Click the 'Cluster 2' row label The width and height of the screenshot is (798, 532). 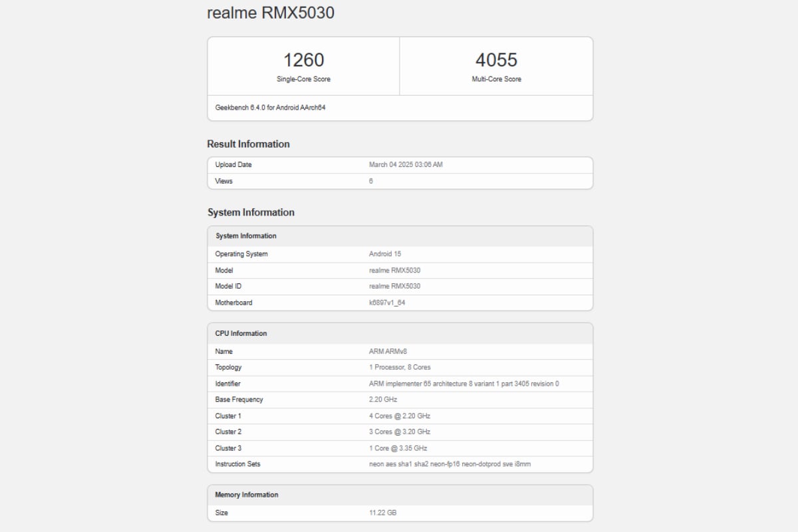pyautogui.click(x=228, y=432)
